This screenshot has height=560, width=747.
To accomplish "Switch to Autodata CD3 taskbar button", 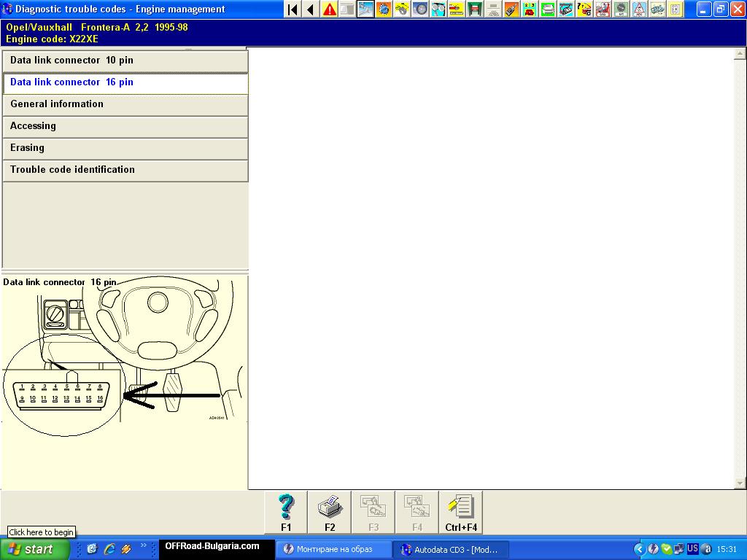I will pos(451,550).
